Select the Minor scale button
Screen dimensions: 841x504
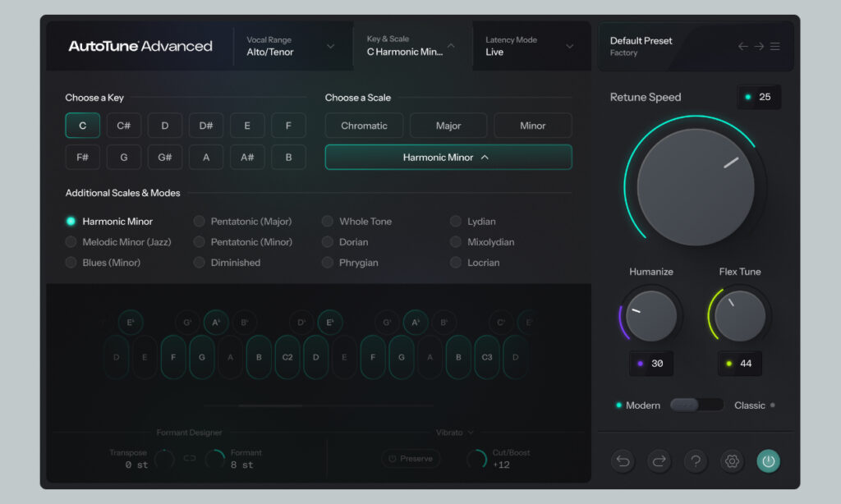coord(532,126)
